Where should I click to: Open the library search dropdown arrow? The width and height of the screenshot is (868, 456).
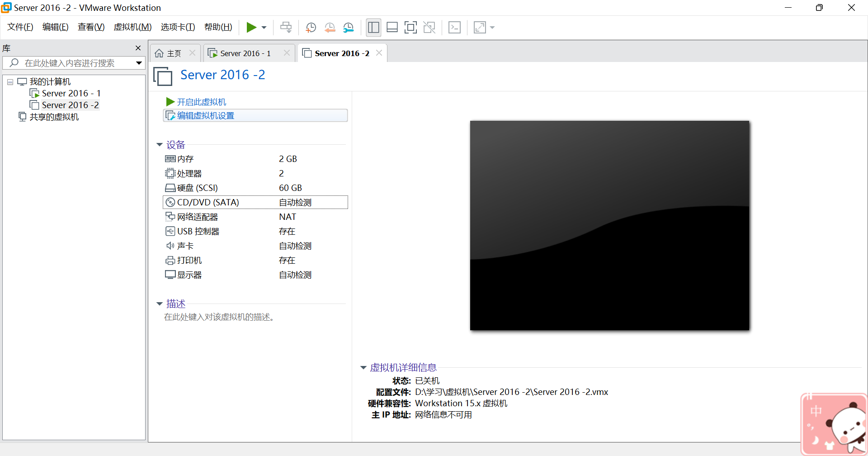click(x=139, y=63)
